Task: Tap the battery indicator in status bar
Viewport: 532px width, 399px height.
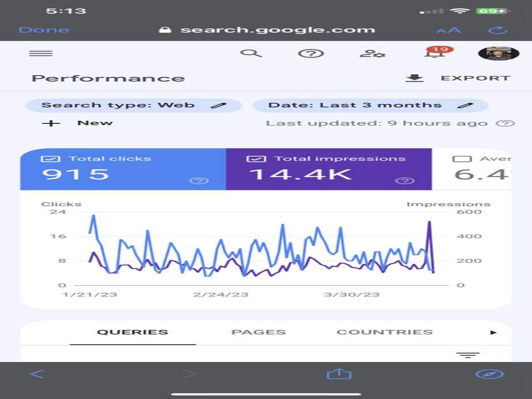Action: [492, 11]
